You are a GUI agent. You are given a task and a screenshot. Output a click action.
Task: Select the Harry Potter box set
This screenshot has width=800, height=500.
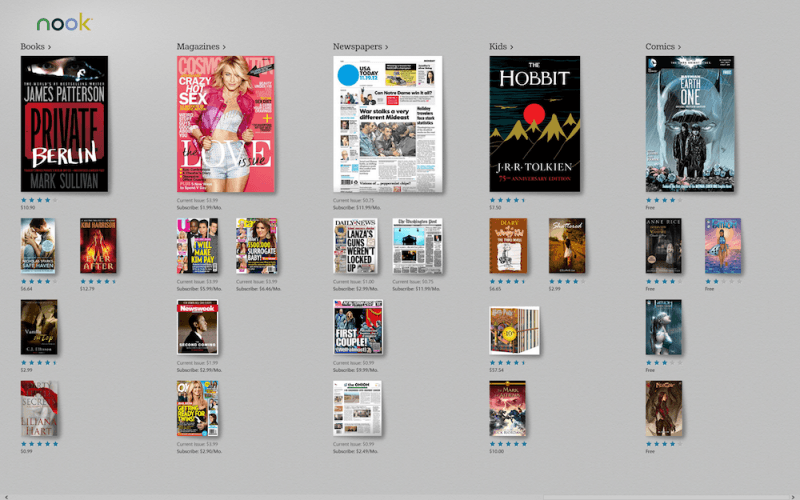(x=514, y=330)
